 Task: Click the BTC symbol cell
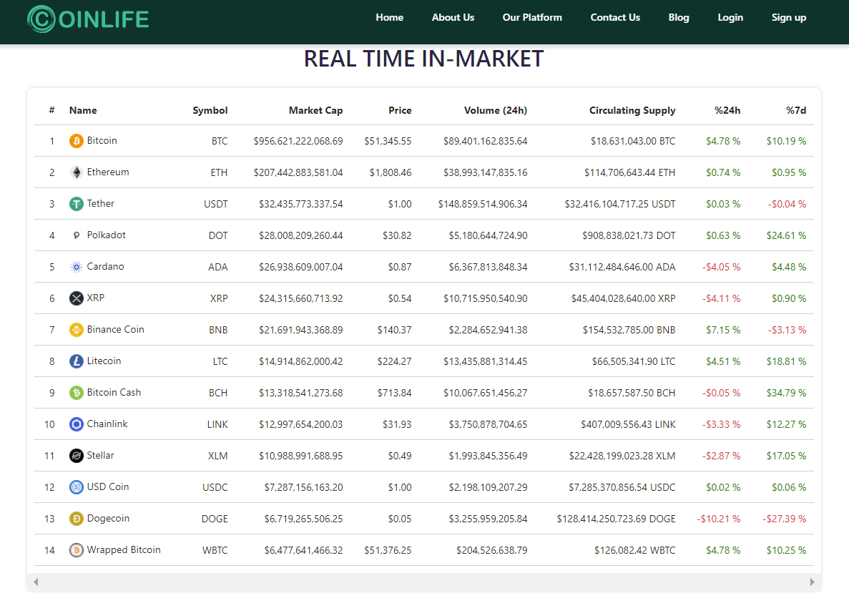pyautogui.click(x=220, y=141)
